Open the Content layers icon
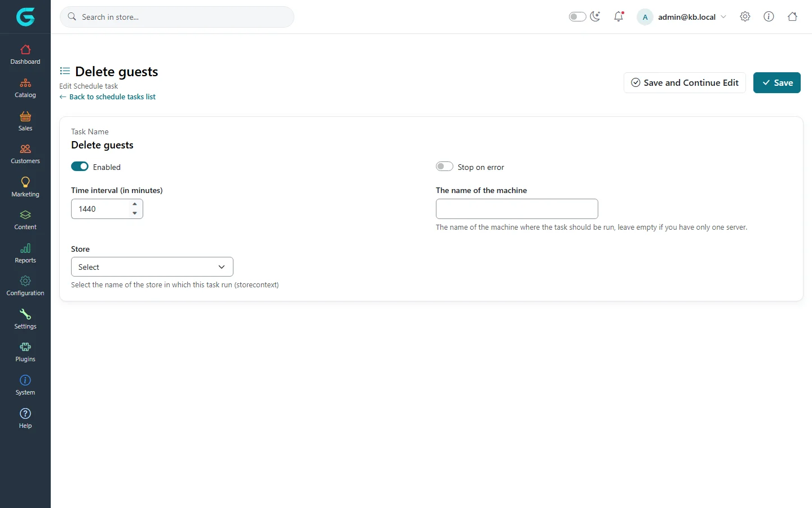The width and height of the screenshot is (812, 508). [25, 215]
